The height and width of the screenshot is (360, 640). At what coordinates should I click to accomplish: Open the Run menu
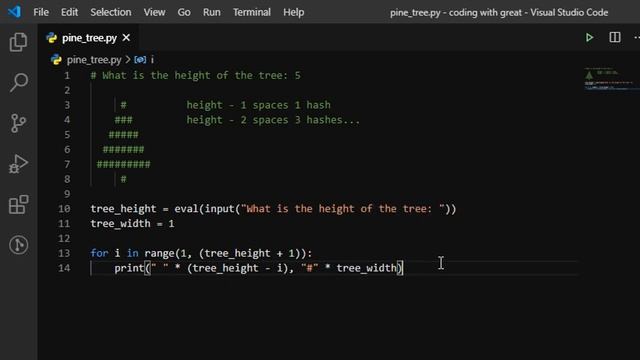click(x=211, y=12)
